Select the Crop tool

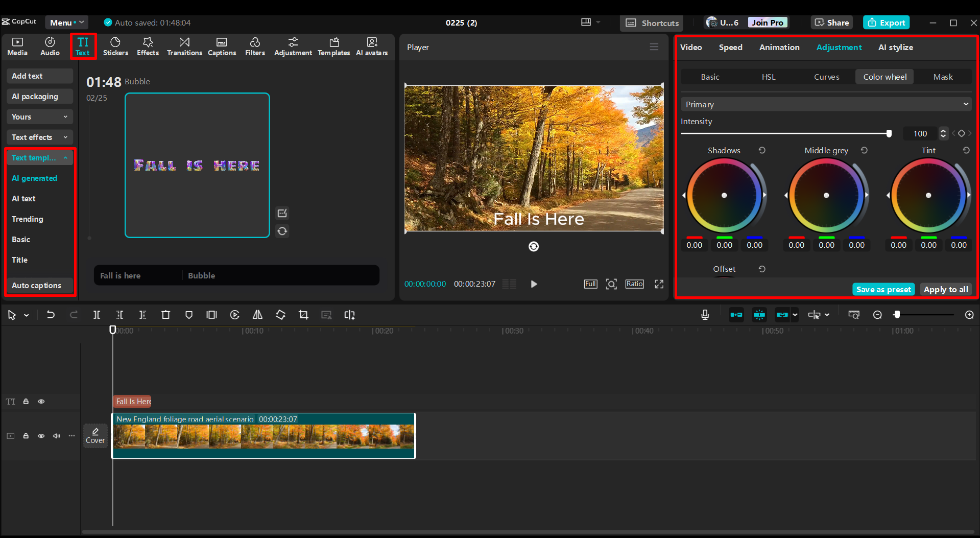(x=303, y=315)
